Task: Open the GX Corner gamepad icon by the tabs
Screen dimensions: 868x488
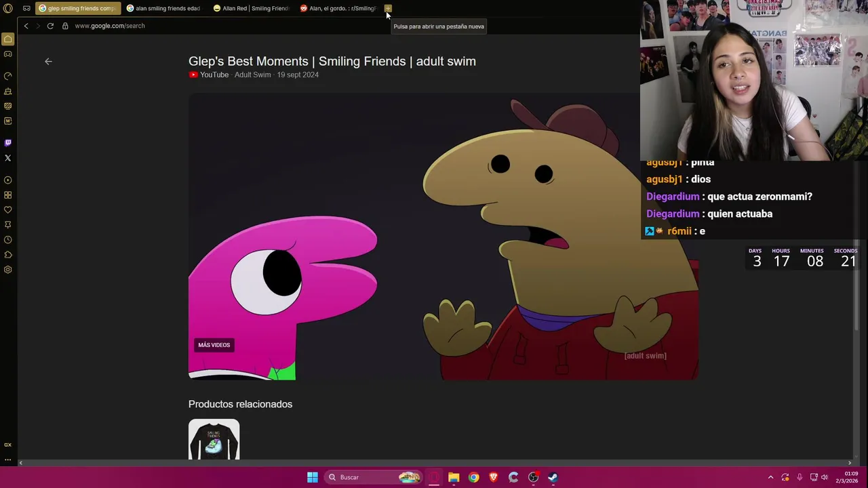Action: click(26, 8)
